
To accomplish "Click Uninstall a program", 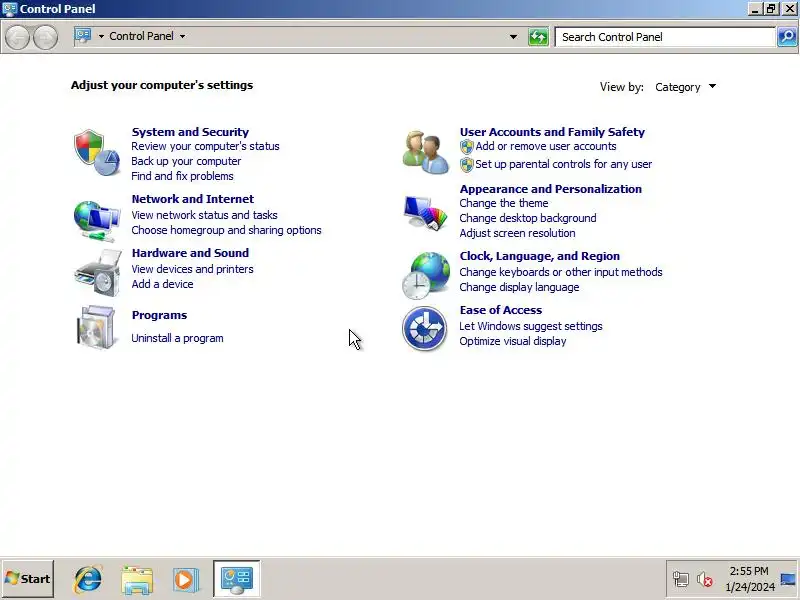I will coord(177,338).
